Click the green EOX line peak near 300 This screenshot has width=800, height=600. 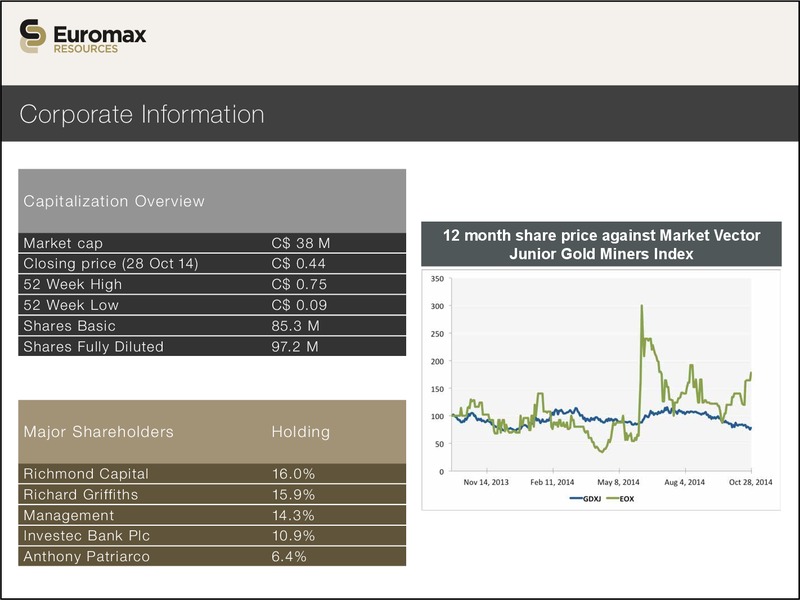pos(642,307)
